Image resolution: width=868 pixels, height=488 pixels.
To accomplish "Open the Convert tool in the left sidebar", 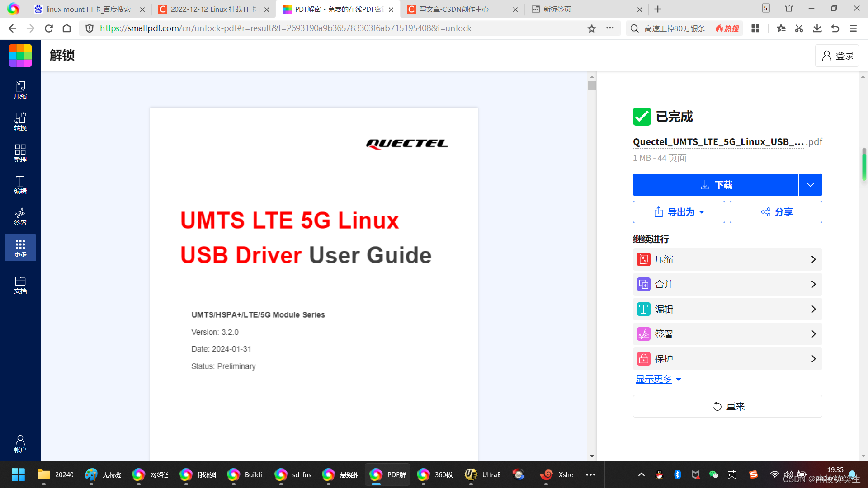I will (x=20, y=122).
